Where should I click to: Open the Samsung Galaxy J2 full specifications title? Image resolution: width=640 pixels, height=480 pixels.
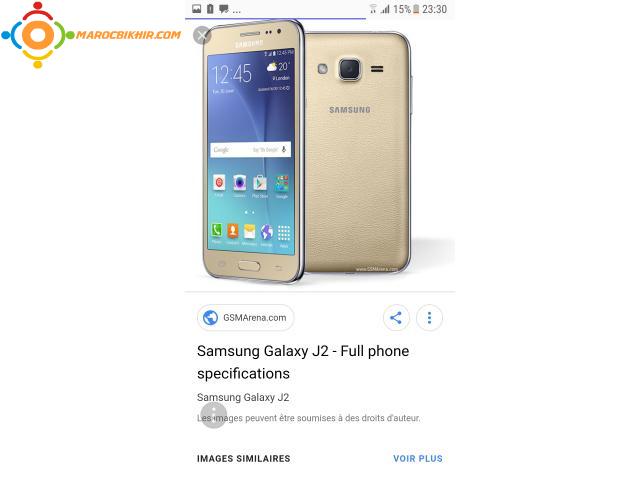pyautogui.click(x=303, y=362)
